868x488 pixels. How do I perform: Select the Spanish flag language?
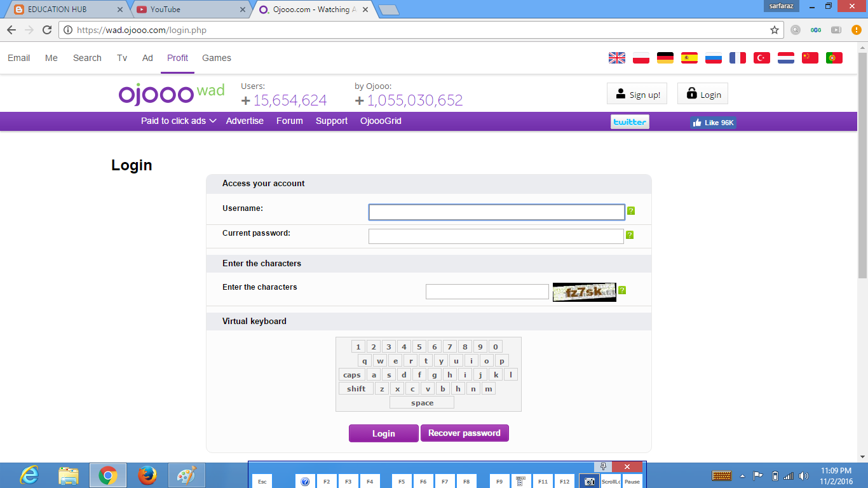689,58
